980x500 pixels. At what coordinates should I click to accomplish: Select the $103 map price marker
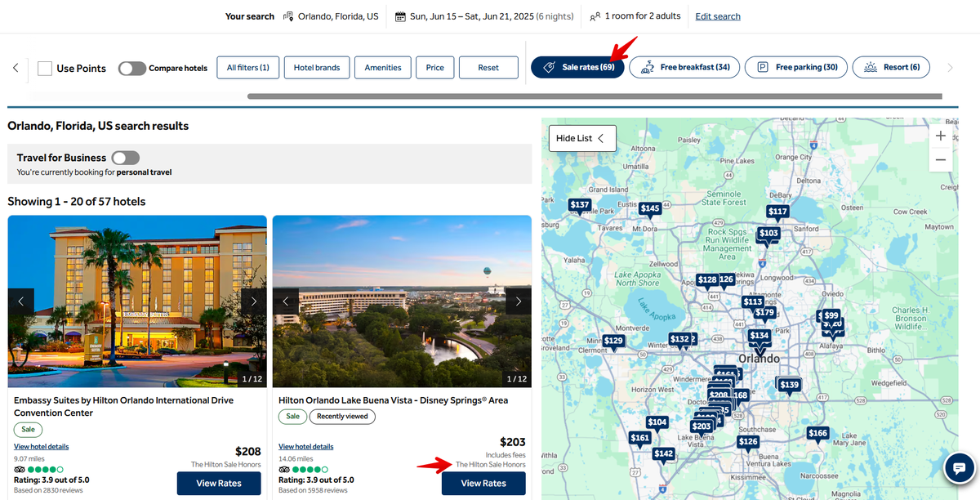(768, 234)
